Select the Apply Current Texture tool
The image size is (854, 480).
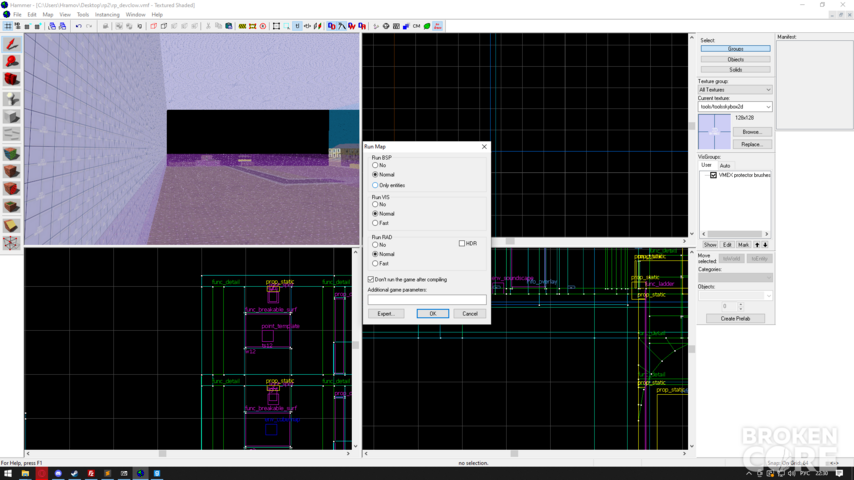pos(11,172)
